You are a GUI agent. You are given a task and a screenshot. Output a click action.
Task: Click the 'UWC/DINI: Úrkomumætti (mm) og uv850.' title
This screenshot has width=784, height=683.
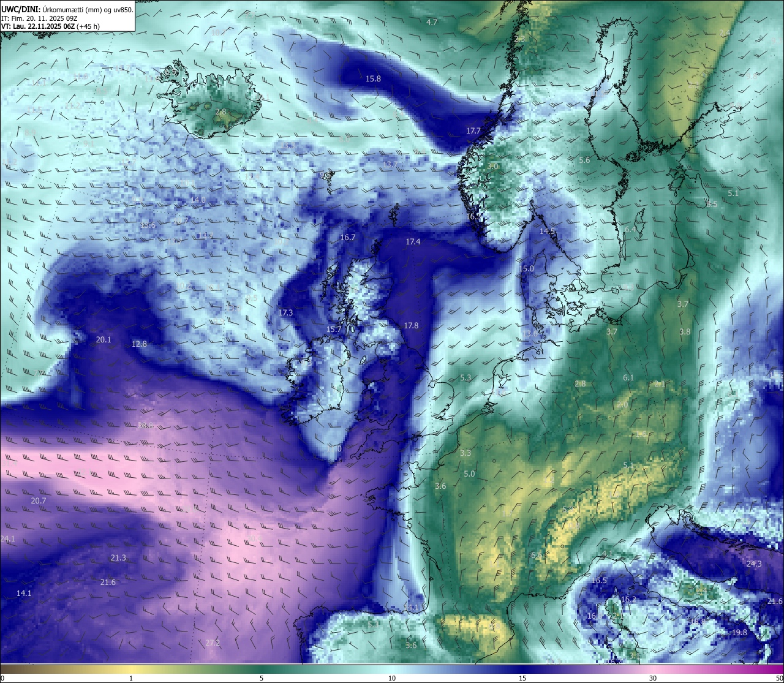coord(67,9)
